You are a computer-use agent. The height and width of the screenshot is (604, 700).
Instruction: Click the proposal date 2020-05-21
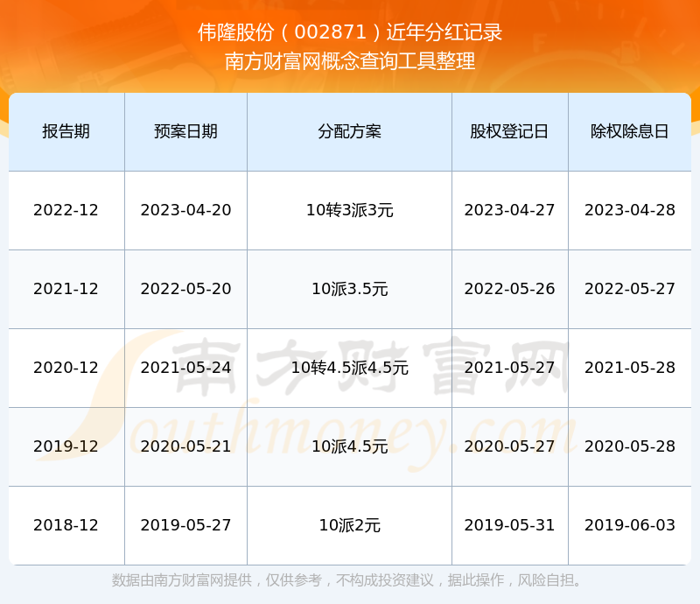point(185,446)
